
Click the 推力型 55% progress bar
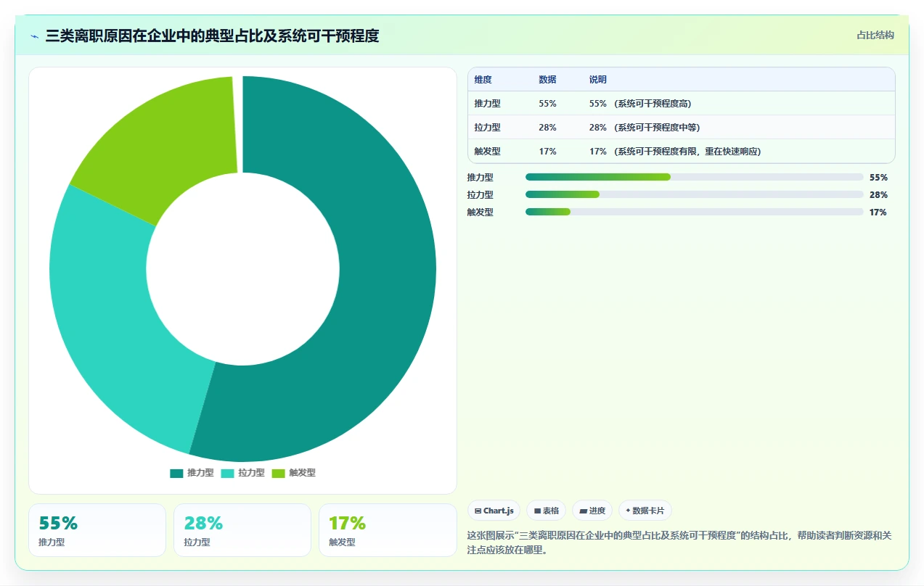tap(695, 177)
